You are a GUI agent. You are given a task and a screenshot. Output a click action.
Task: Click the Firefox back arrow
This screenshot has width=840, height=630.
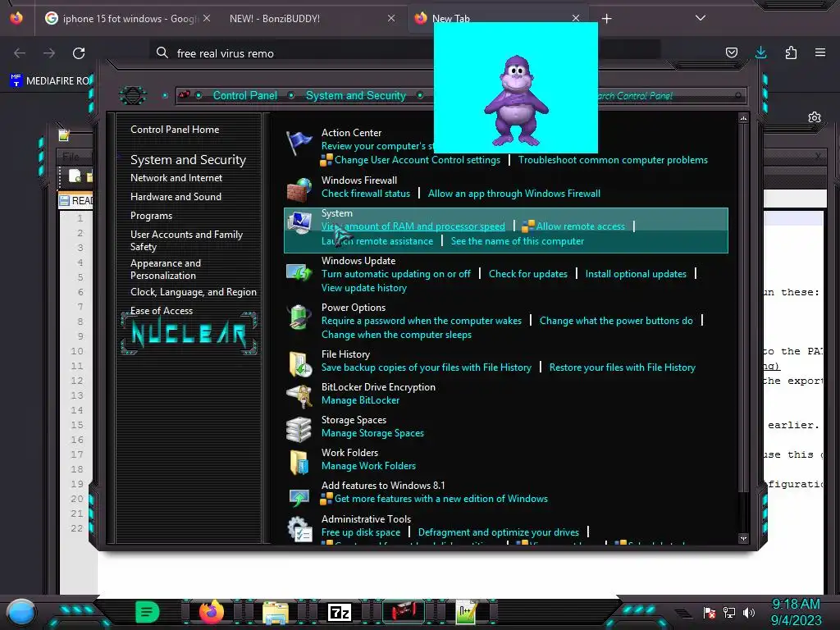[20, 53]
